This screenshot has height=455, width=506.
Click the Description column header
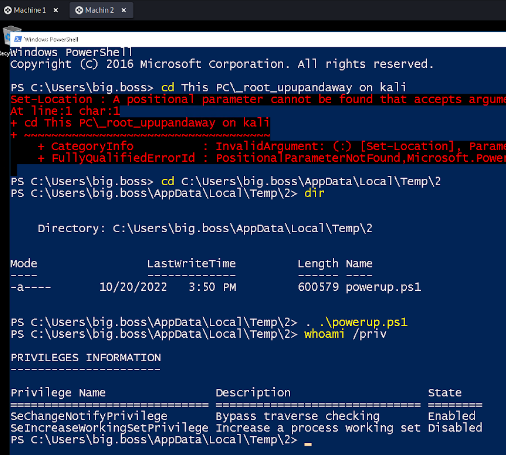pos(253,393)
